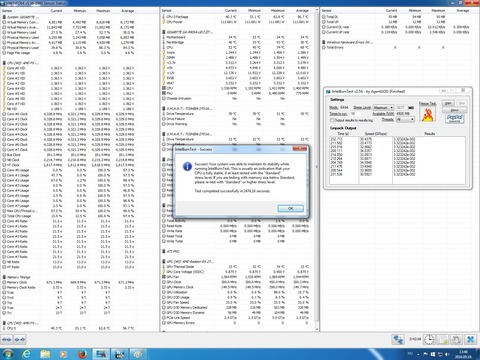Select the Core #0 Clock row
This screenshot has height=360, width=480.
68,114
